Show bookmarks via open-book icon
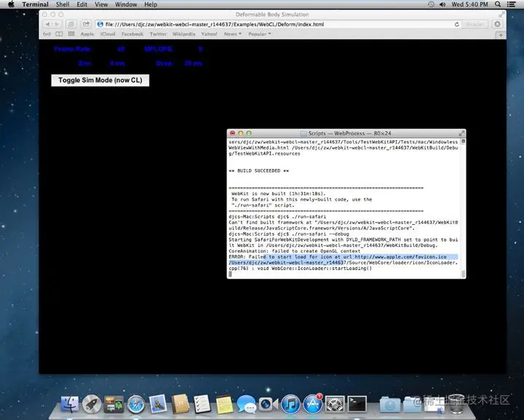 click(x=59, y=34)
